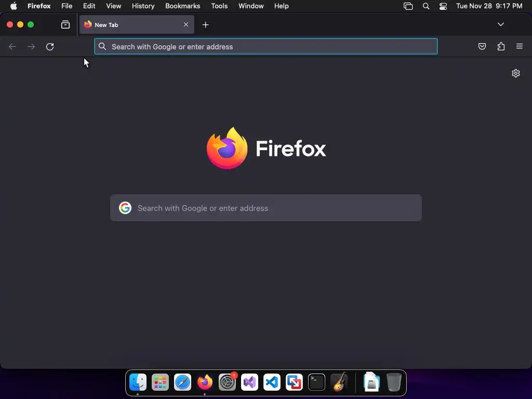Launch Safari from the Dock

(x=182, y=382)
